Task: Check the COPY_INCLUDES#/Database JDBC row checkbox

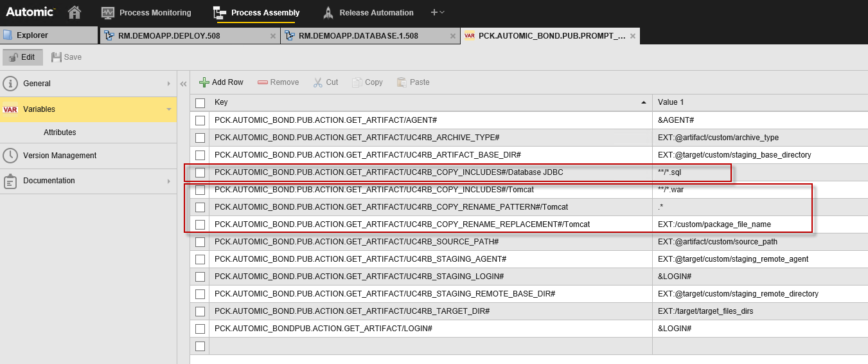Action: [x=200, y=172]
